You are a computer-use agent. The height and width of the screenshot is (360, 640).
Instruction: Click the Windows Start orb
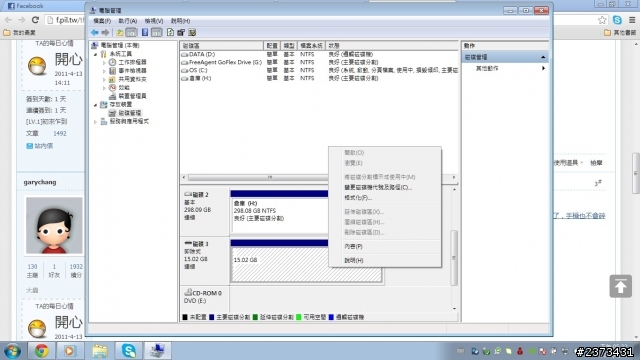coord(12,351)
